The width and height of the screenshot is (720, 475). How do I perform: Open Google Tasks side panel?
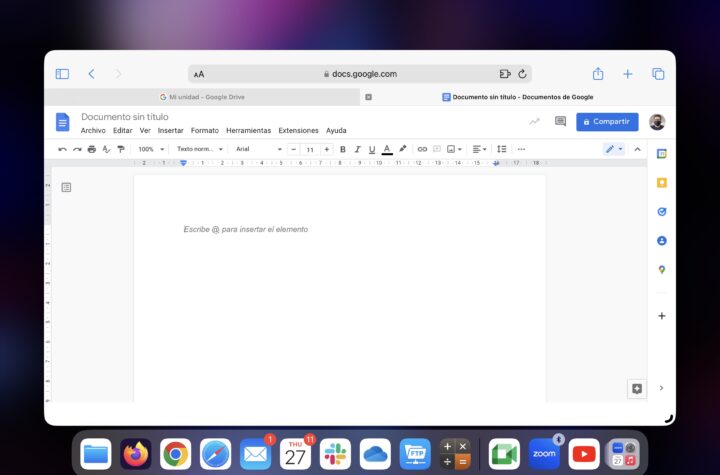[x=662, y=212]
